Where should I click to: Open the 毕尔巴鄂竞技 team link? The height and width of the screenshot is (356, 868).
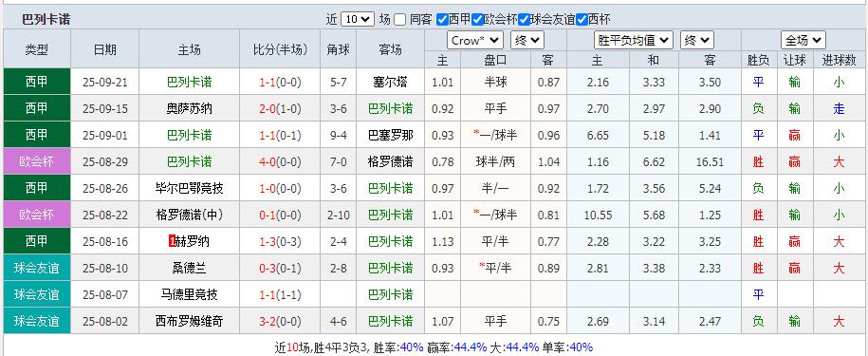pos(189,189)
